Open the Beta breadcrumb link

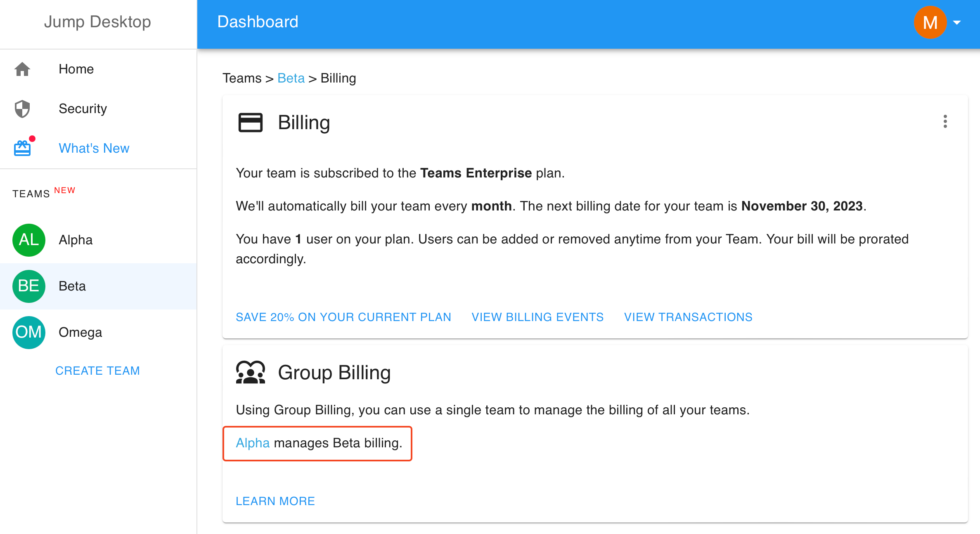(291, 78)
